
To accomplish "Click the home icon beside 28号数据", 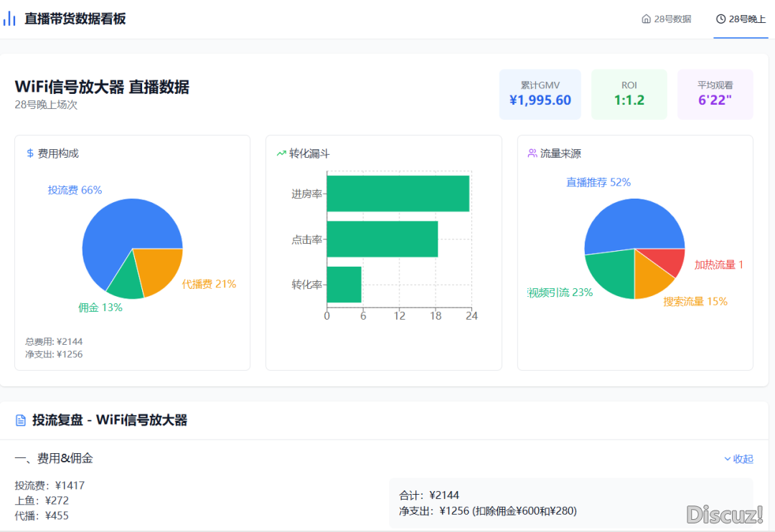I will (646, 19).
